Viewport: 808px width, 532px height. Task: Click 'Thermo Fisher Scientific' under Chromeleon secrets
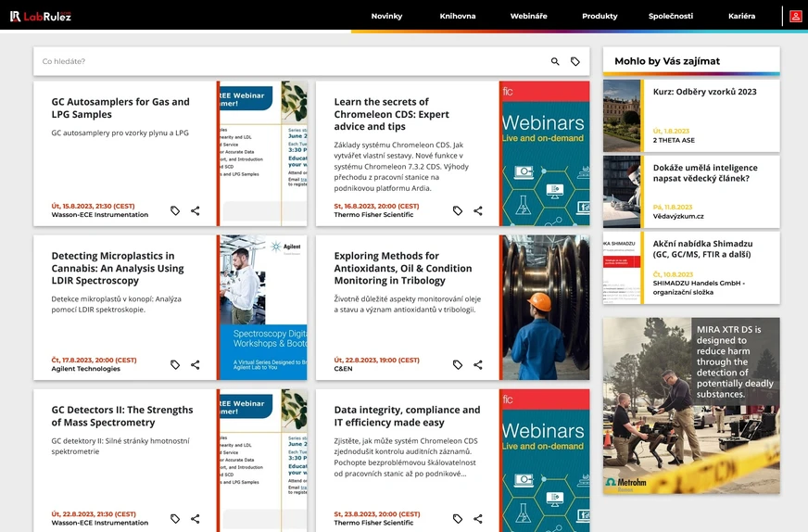[373, 215]
